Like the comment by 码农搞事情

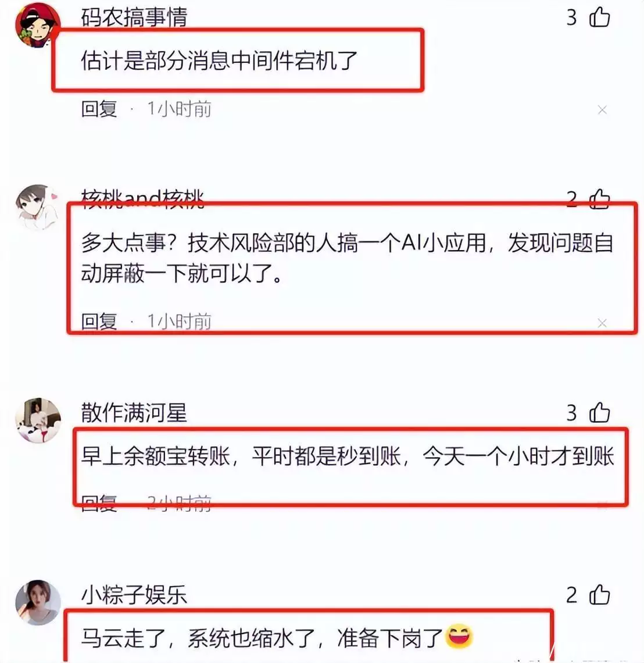click(x=599, y=18)
